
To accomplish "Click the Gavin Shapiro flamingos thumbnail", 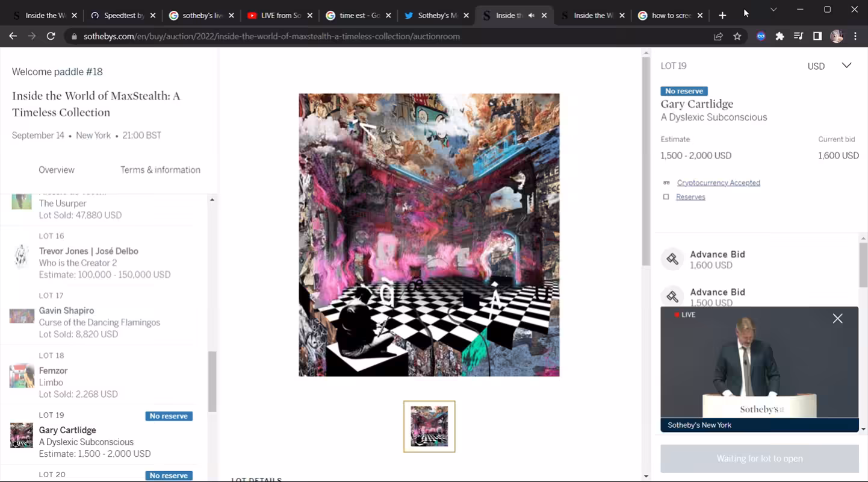I will [22, 316].
